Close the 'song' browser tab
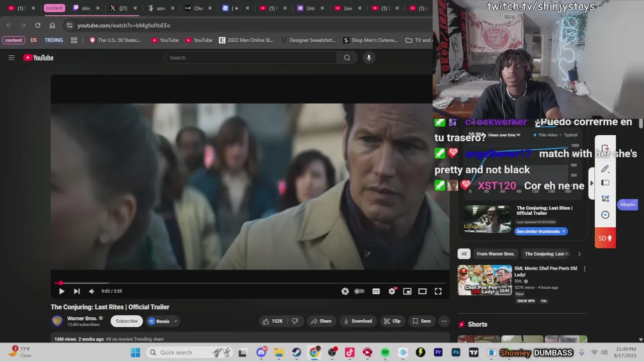This screenshot has width=644, height=362. (x=172, y=8)
